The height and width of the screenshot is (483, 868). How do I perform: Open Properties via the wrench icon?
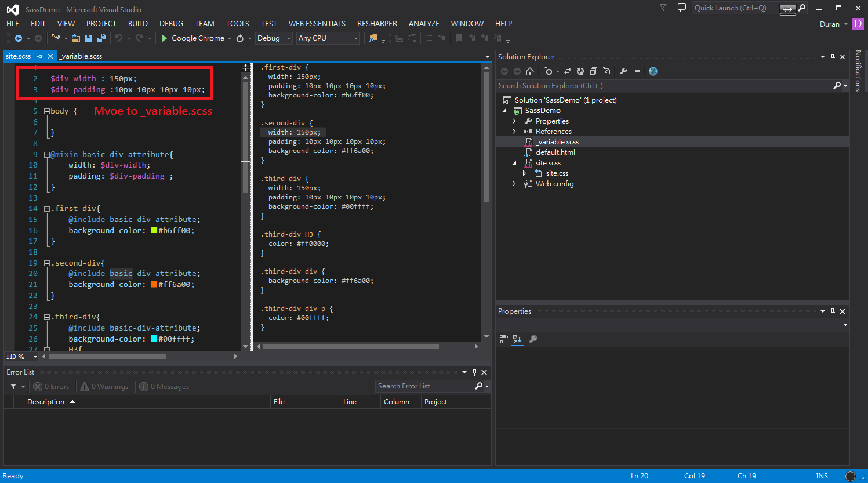pos(623,71)
